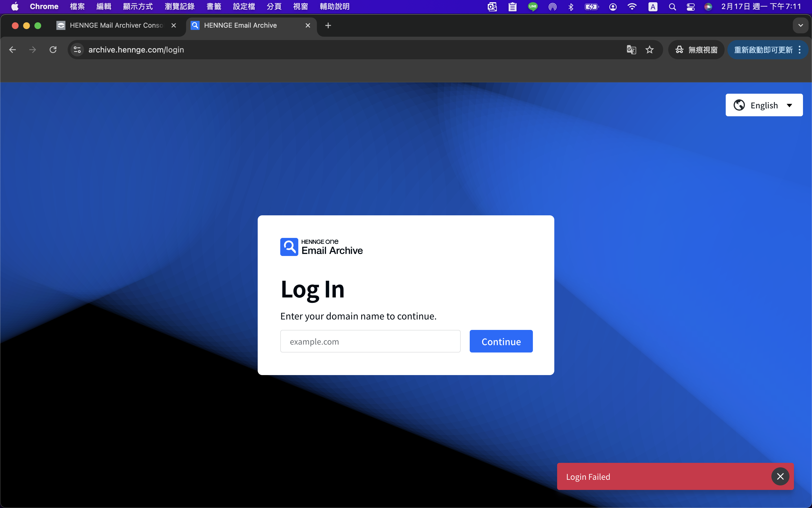
Task: Open the 分頁 menu
Action: click(x=274, y=6)
